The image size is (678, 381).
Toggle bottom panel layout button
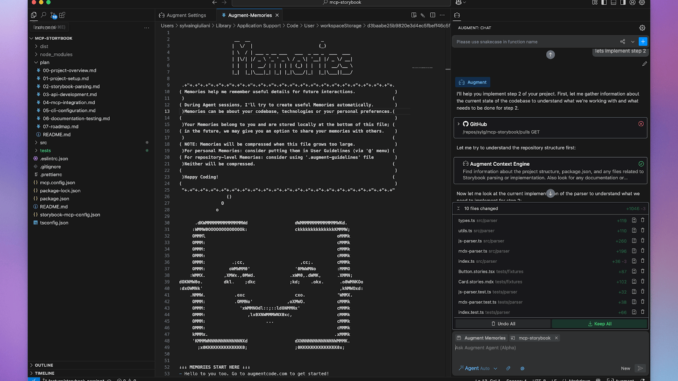pyautogui.click(x=614, y=3)
